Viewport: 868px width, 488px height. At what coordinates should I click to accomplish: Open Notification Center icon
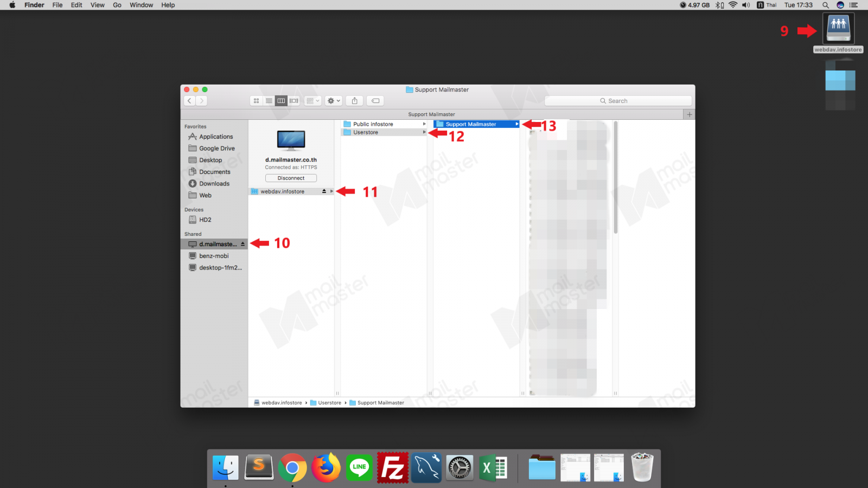click(x=854, y=5)
